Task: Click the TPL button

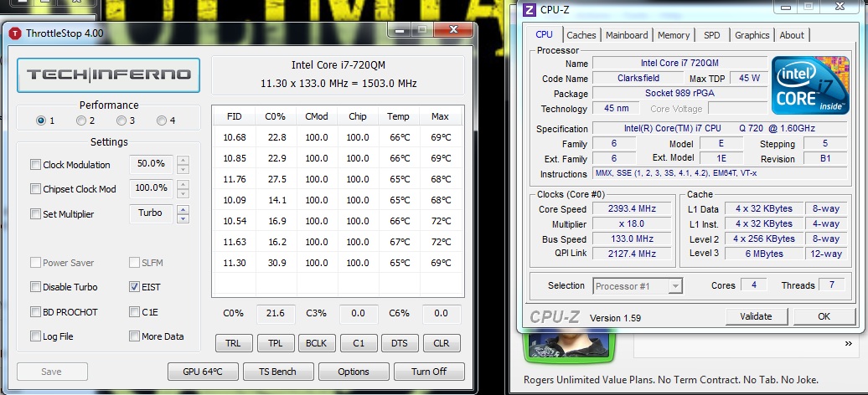Action: click(x=275, y=343)
